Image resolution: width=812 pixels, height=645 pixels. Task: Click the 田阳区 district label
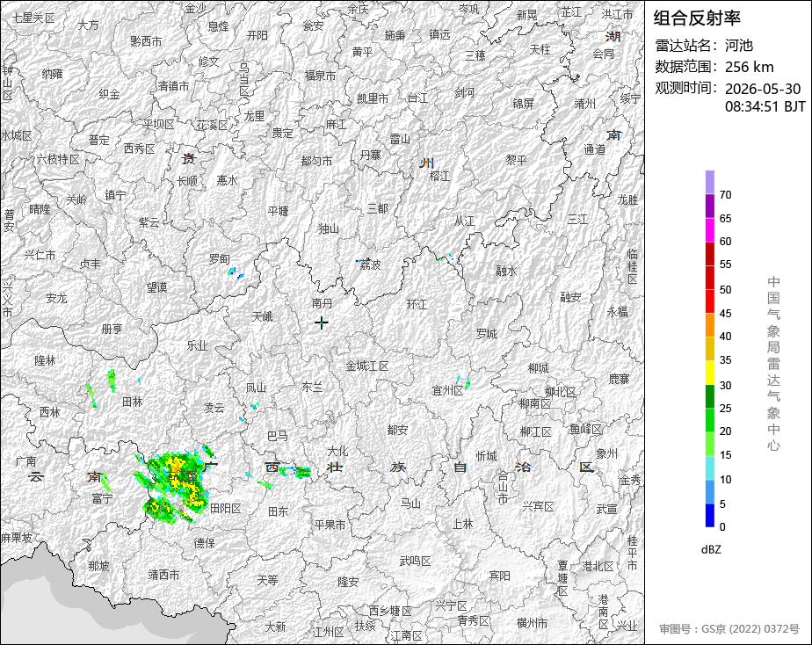click(x=225, y=508)
